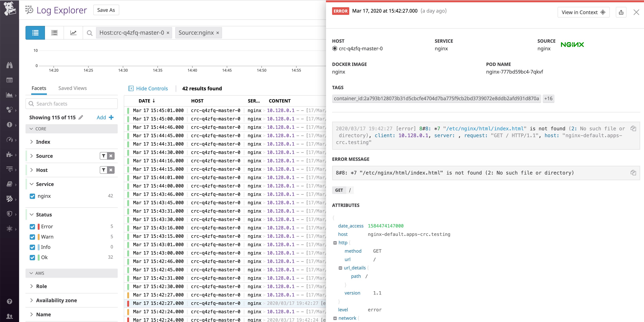Click the View in Context button
This screenshot has height=322, width=644.
tap(583, 12)
